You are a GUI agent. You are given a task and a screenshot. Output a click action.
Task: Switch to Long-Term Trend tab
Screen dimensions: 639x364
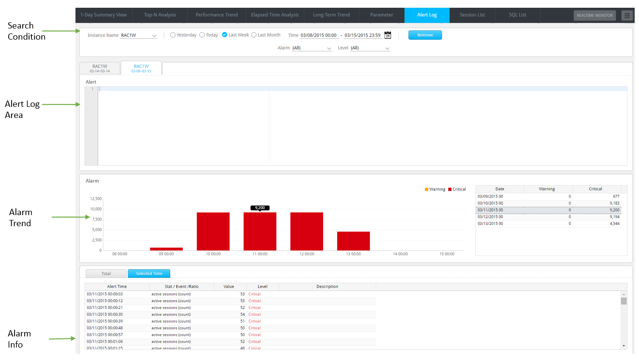331,15
